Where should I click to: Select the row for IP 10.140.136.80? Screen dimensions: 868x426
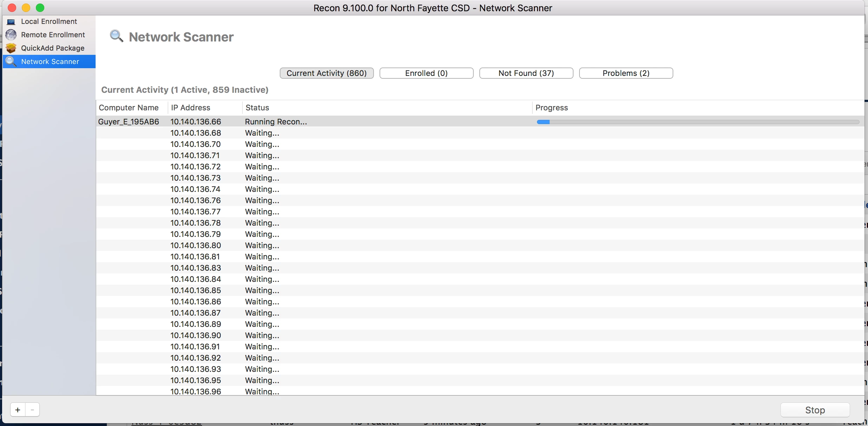click(196, 245)
